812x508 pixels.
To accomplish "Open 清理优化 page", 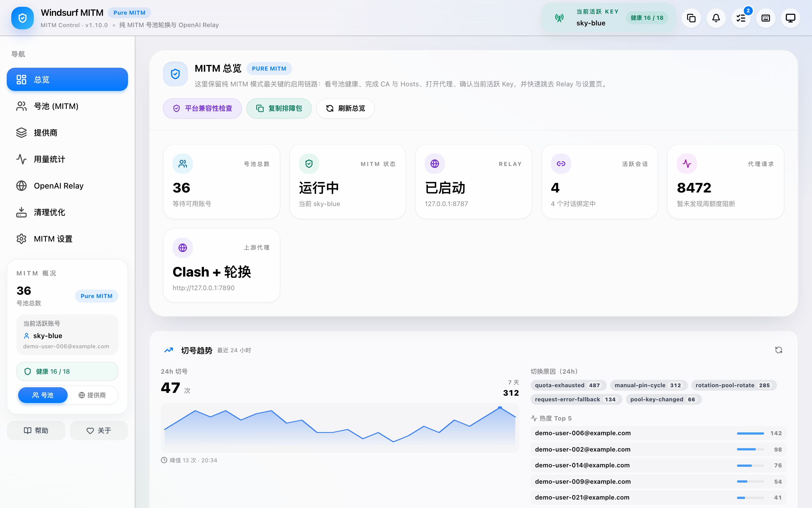I will pos(67,212).
